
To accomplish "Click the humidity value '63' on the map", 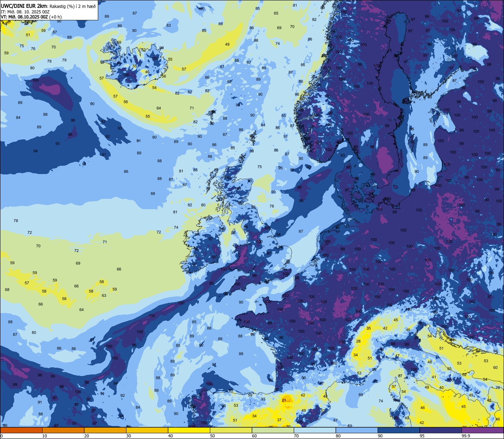I will coord(104,295).
